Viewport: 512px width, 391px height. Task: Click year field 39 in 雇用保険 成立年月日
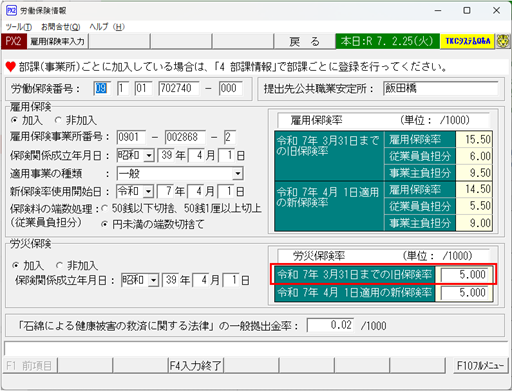[166, 156]
